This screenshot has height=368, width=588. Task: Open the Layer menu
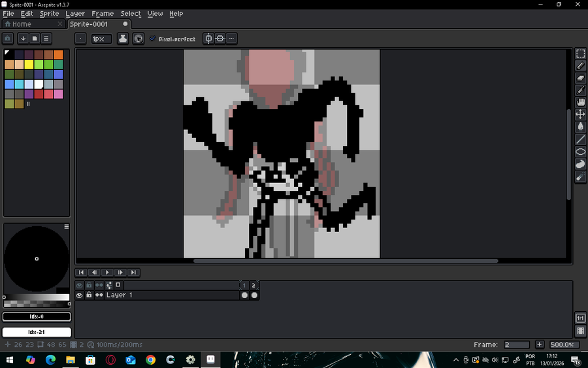tap(75, 14)
